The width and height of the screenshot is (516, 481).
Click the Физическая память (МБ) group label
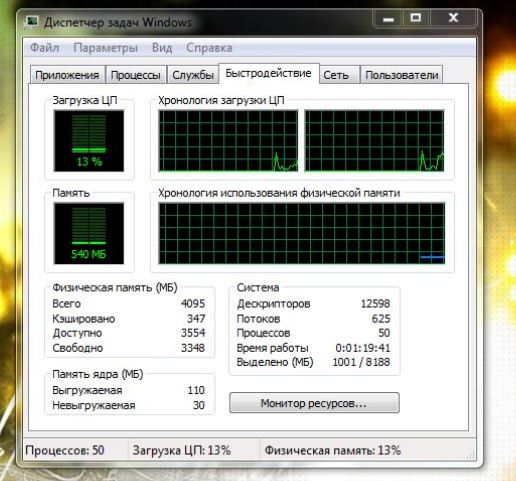115,287
